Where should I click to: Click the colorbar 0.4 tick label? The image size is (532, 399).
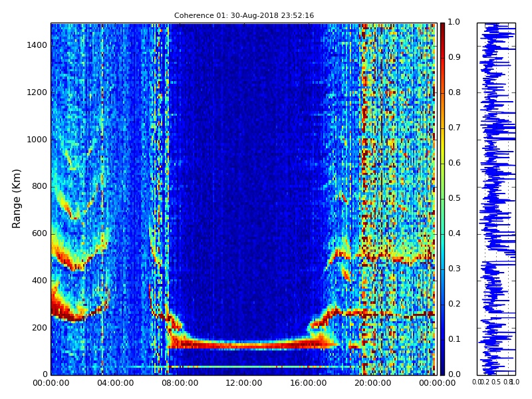click(454, 233)
